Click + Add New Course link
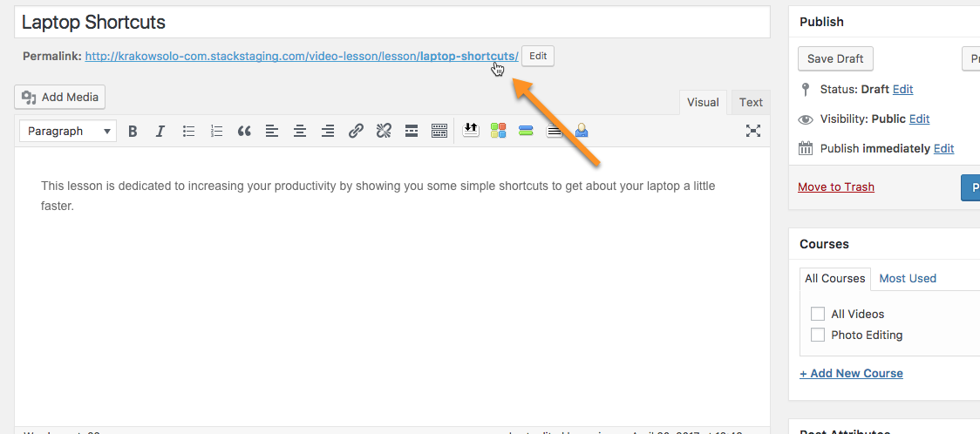Viewport: 980px width, 434px height. pyautogui.click(x=851, y=373)
